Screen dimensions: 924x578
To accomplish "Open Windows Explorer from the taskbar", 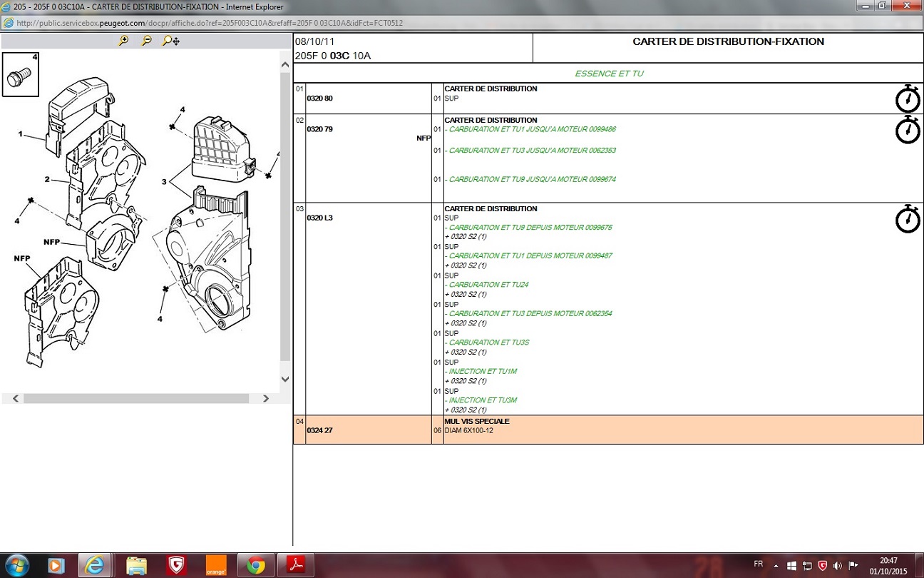I will (136, 565).
